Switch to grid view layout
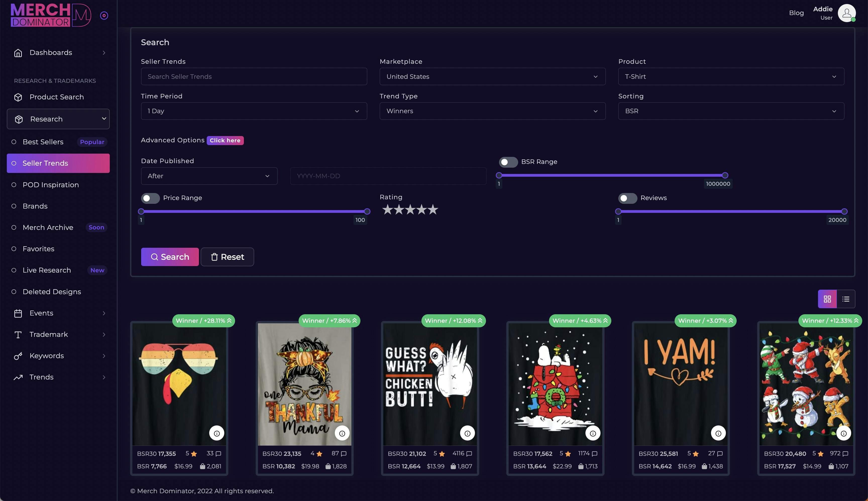 827,299
